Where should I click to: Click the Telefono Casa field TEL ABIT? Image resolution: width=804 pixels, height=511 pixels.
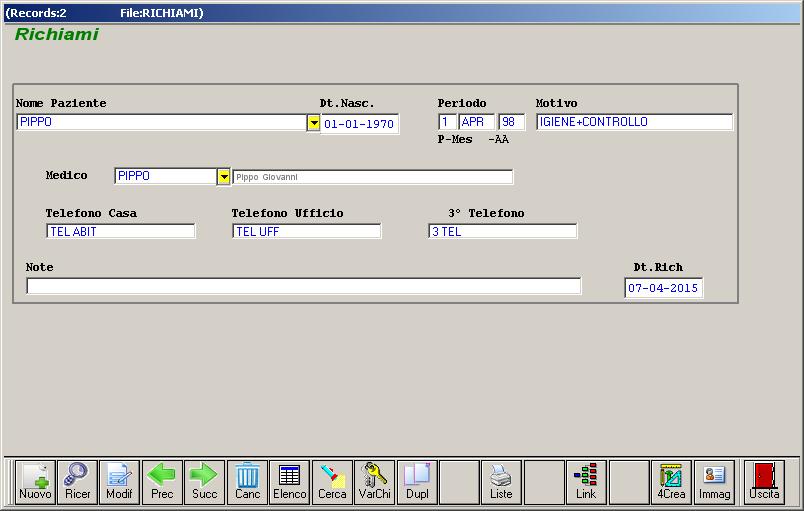pyautogui.click(x=121, y=231)
